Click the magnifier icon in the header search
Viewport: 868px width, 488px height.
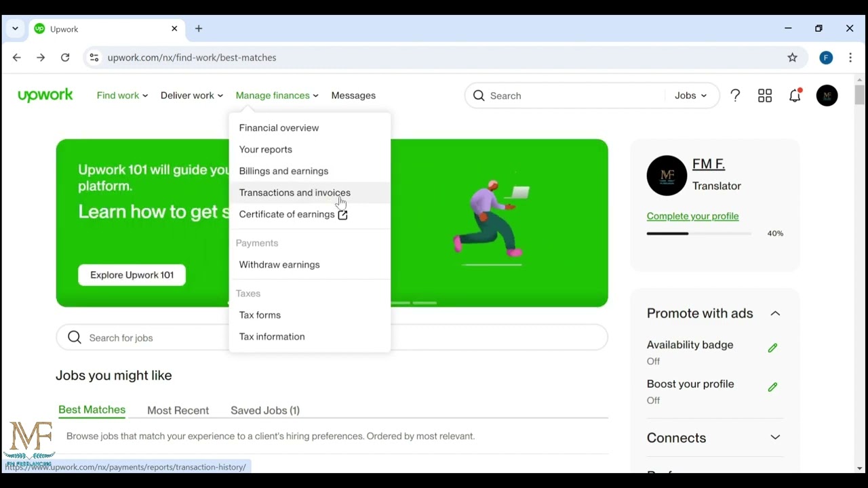(x=479, y=96)
